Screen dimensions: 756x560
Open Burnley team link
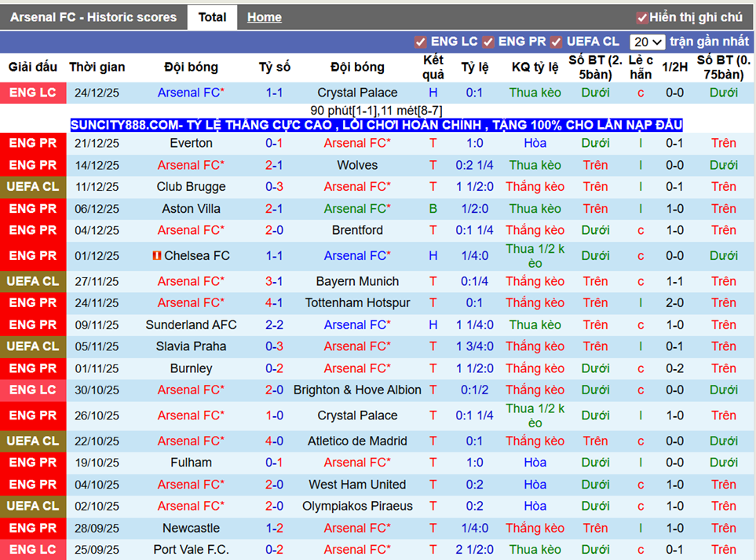(x=191, y=368)
